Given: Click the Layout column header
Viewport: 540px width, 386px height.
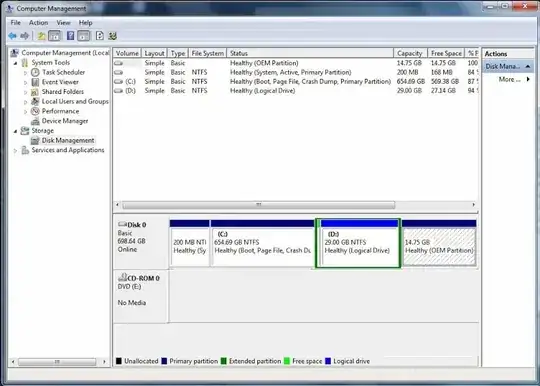Looking at the screenshot, I should [x=154, y=53].
